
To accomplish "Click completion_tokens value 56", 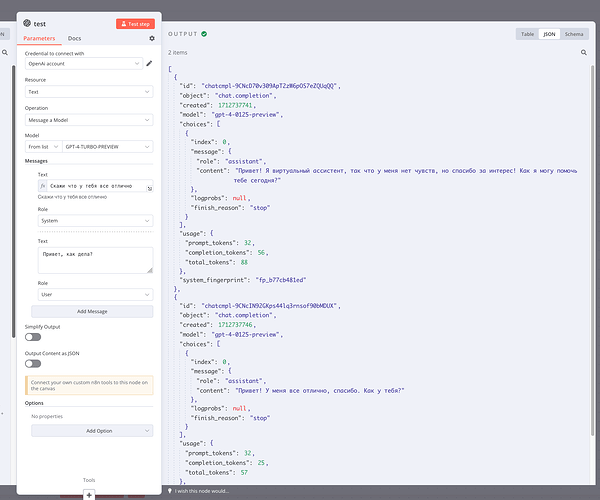I will 261,253.
